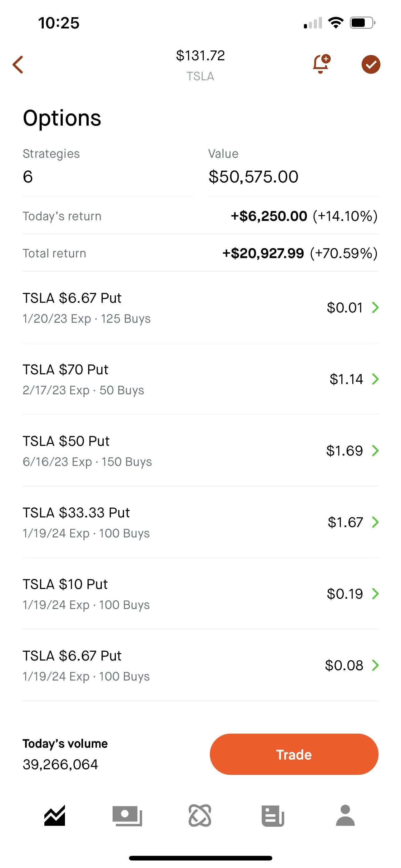401x868 pixels.
Task: Add a TSLA price alert bell
Action: pos(321,64)
